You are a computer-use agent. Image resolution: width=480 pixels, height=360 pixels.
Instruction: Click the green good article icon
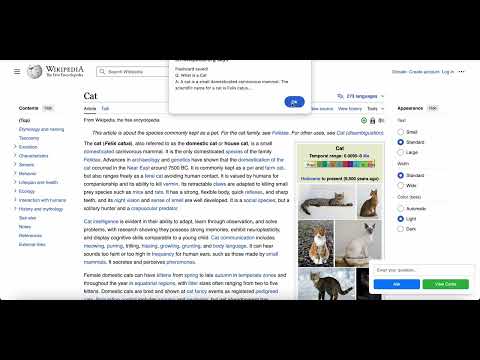[364, 120]
